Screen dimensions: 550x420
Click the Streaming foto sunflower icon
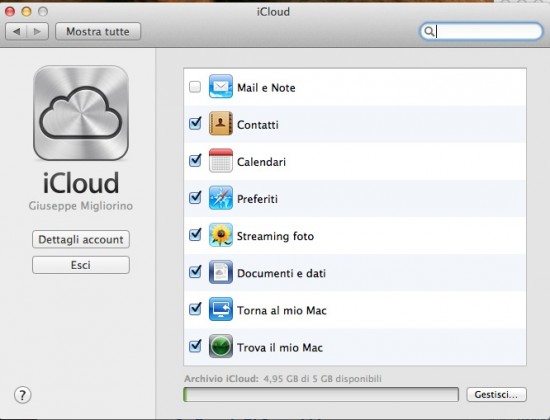[x=221, y=235]
